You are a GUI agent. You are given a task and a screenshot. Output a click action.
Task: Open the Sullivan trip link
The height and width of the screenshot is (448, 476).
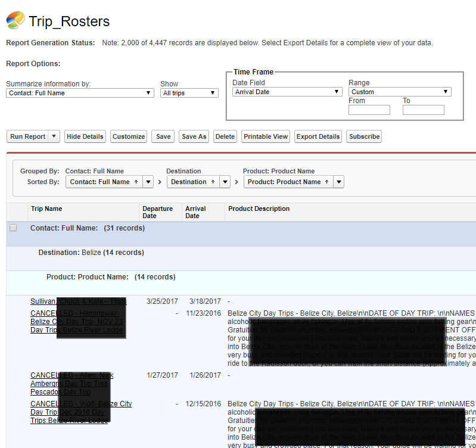(78, 301)
